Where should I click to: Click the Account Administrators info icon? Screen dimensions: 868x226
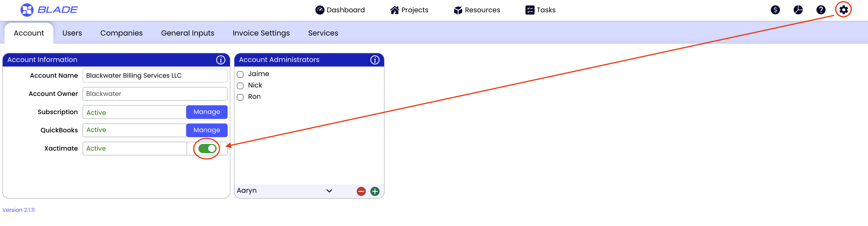[375, 60]
